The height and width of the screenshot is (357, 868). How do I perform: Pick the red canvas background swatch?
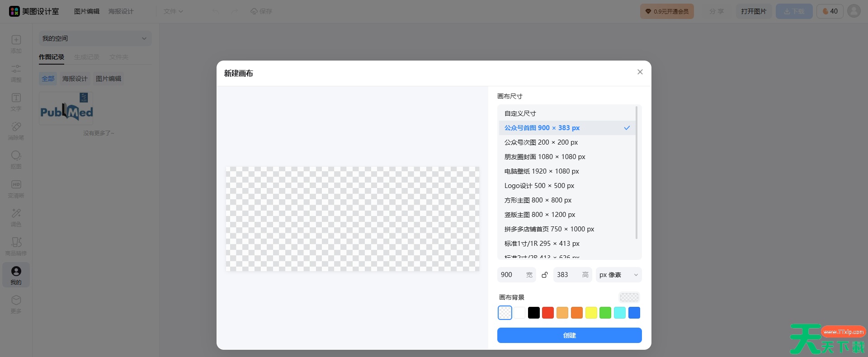tap(548, 313)
